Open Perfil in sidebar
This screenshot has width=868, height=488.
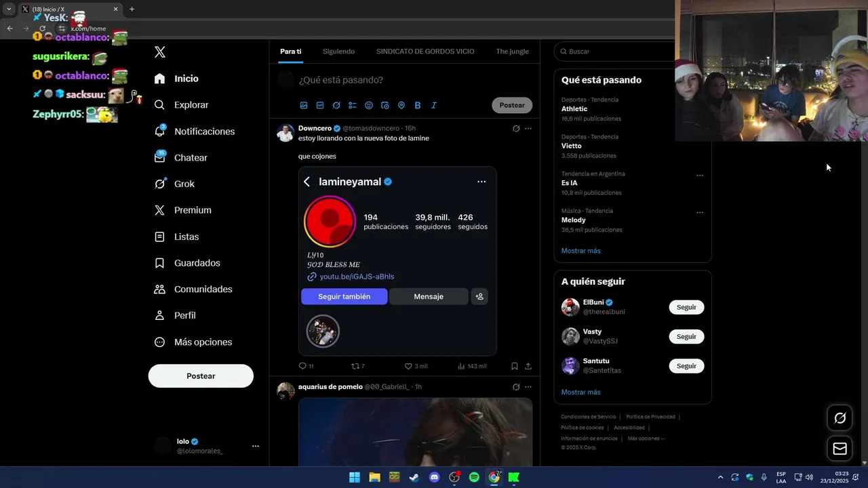click(x=176, y=316)
